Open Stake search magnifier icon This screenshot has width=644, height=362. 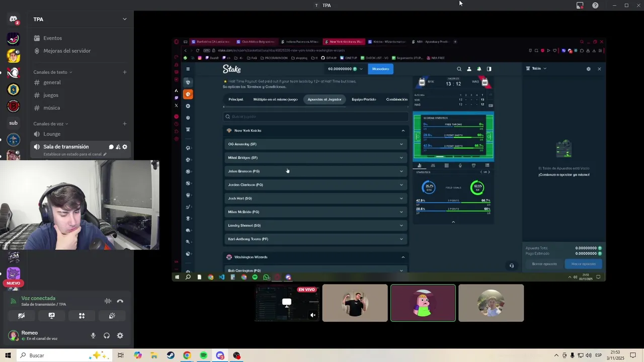pyautogui.click(x=459, y=69)
